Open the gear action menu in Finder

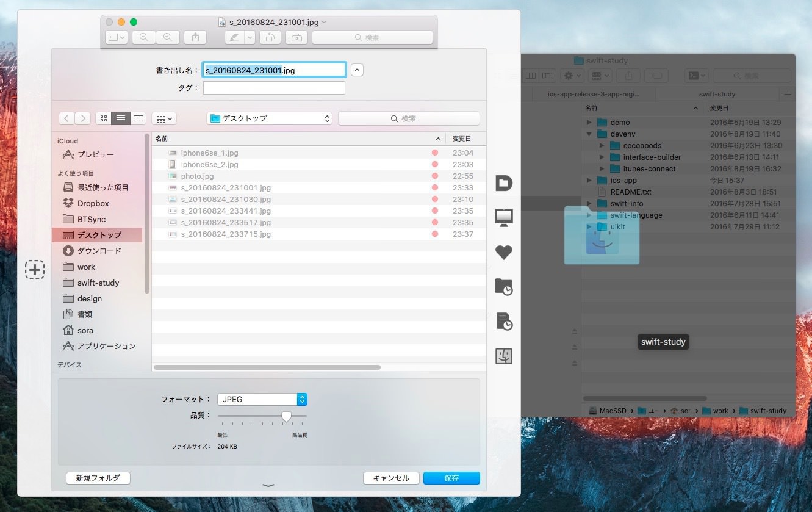pyautogui.click(x=573, y=76)
